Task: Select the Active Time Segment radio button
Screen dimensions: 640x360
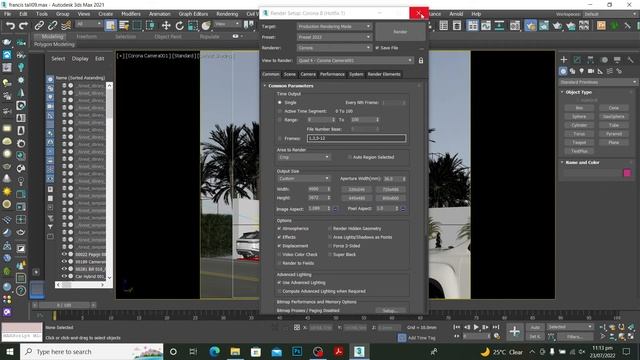Action: pos(280,111)
